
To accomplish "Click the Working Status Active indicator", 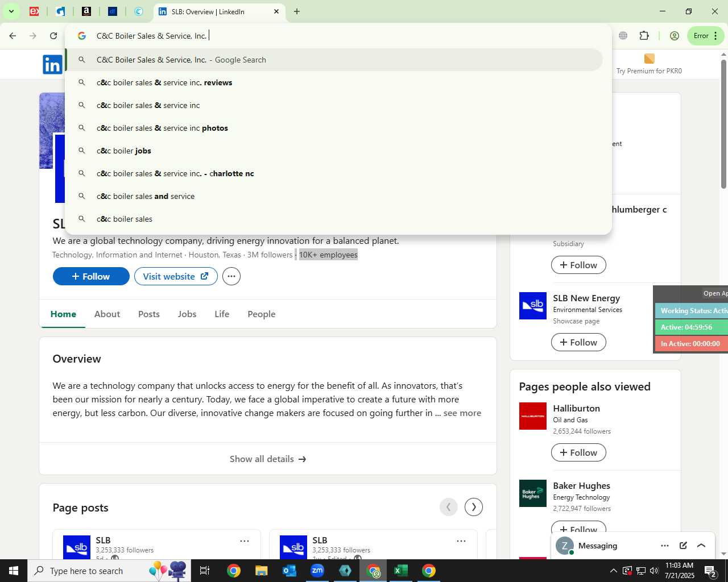I will tap(692, 311).
